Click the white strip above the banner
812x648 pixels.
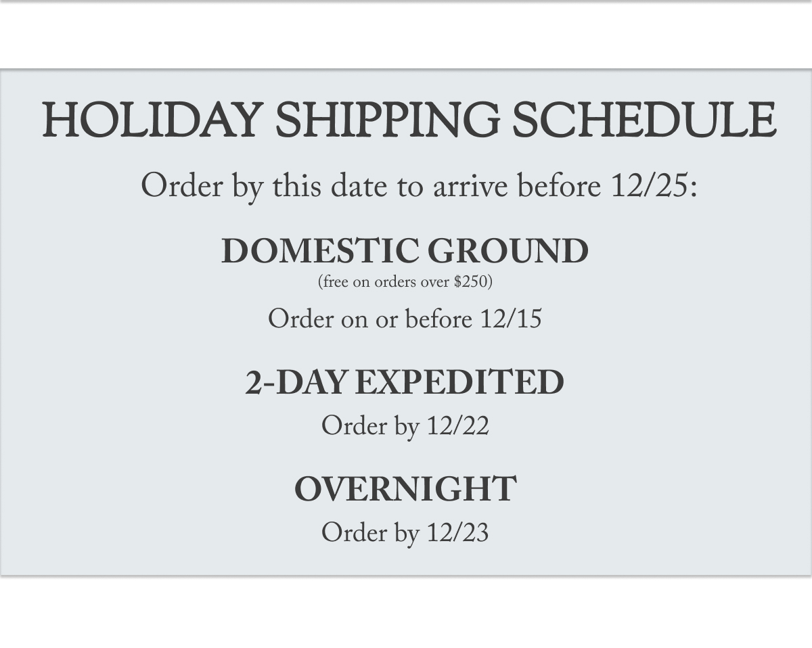pyautogui.click(x=406, y=35)
